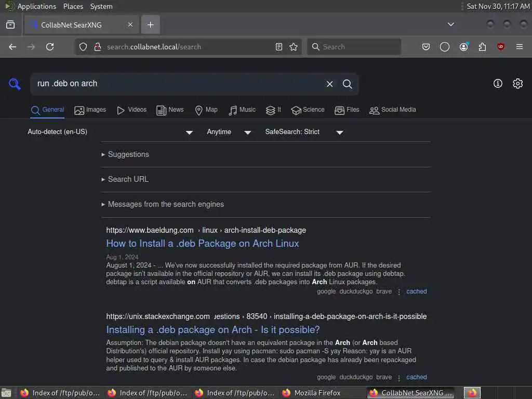The width and height of the screenshot is (532, 399).
Task: Click the circular toolbar icon beside Pocket
Action: coord(445,47)
